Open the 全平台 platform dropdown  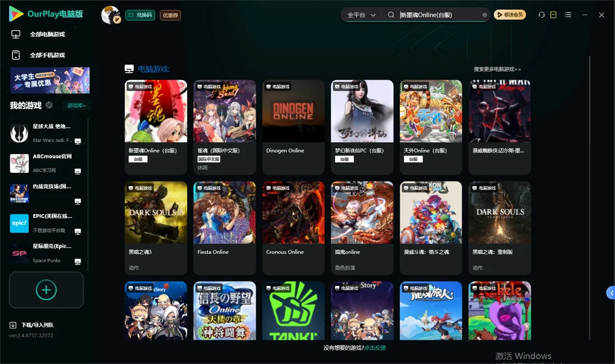pos(361,15)
